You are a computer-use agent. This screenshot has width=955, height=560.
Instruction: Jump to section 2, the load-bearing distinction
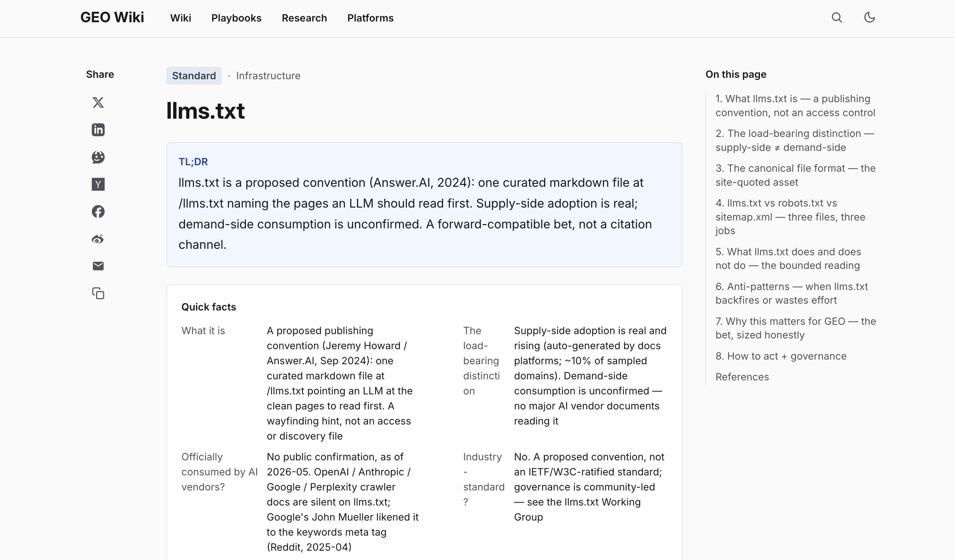coord(795,141)
